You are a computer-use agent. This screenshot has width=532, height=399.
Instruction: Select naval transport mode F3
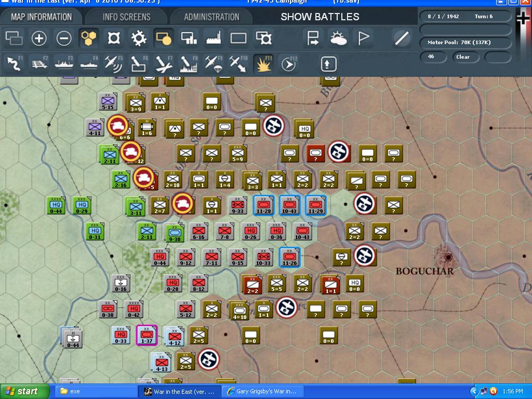point(64,64)
